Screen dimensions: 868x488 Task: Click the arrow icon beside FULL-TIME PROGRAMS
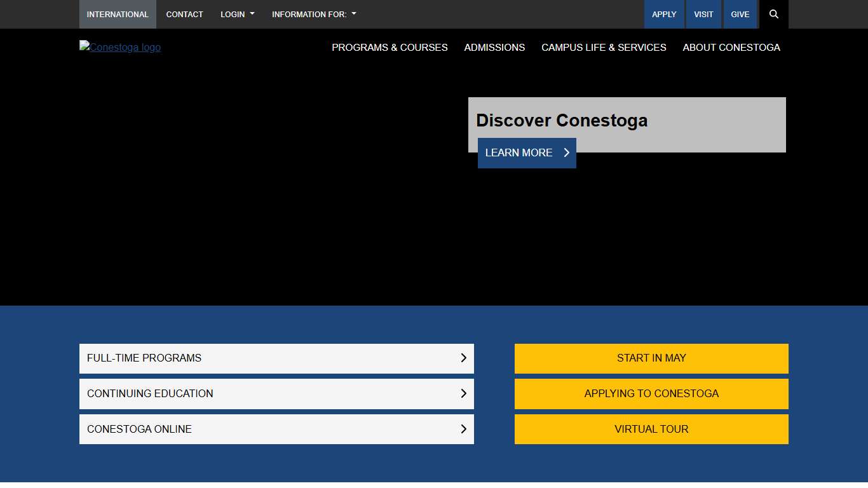click(x=463, y=358)
